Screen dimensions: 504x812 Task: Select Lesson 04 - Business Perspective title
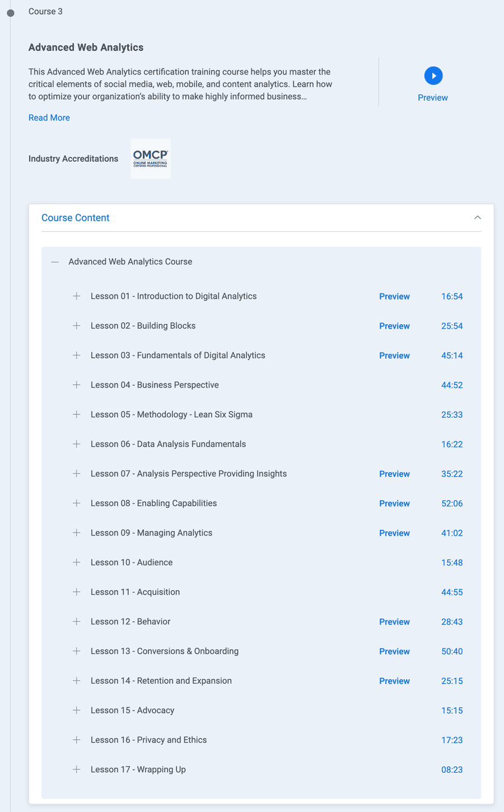(155, 385)
